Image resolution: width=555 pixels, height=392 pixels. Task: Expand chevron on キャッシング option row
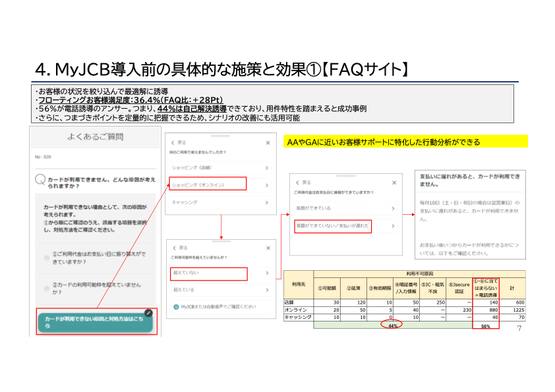click(x=267, y=202)
